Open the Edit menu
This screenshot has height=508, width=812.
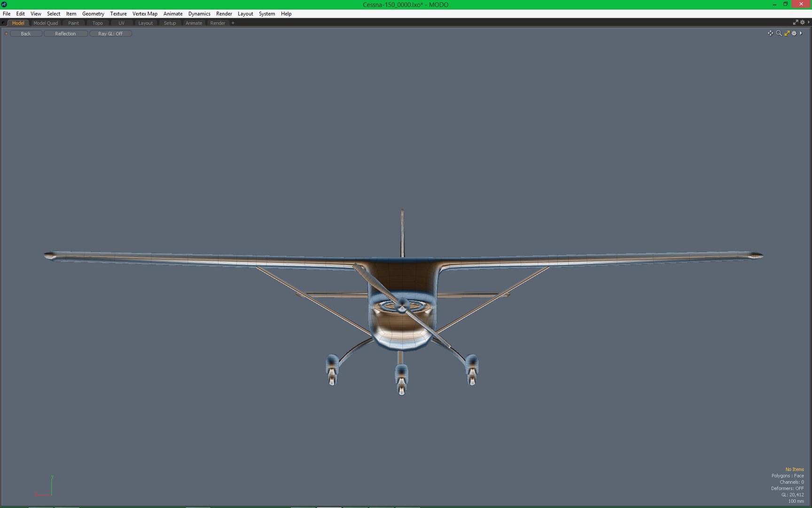click(x=20, y=14)
